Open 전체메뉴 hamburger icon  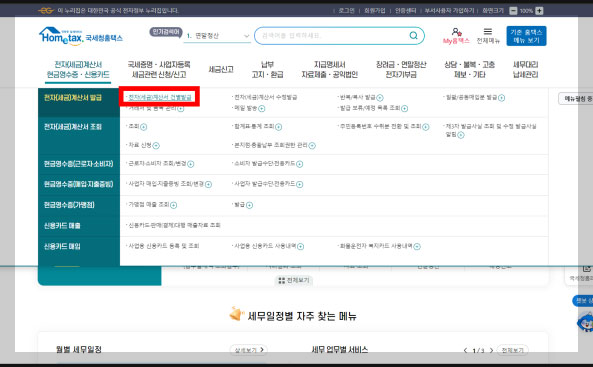488,32
